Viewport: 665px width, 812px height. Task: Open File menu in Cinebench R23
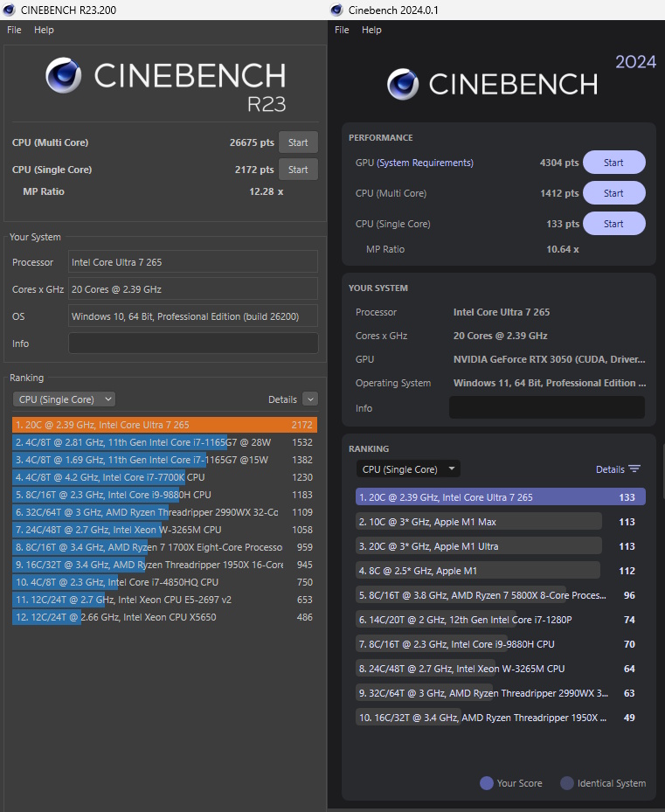click(x=14, y=30)
